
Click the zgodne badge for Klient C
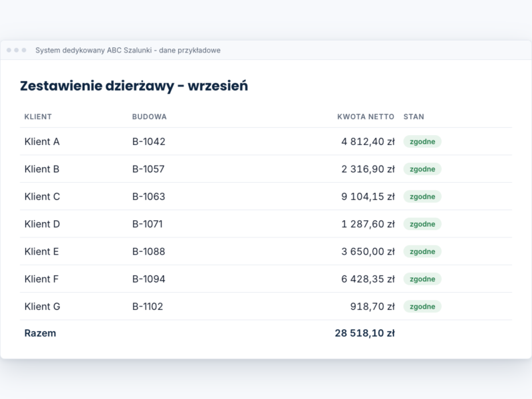tap(422, 196)
